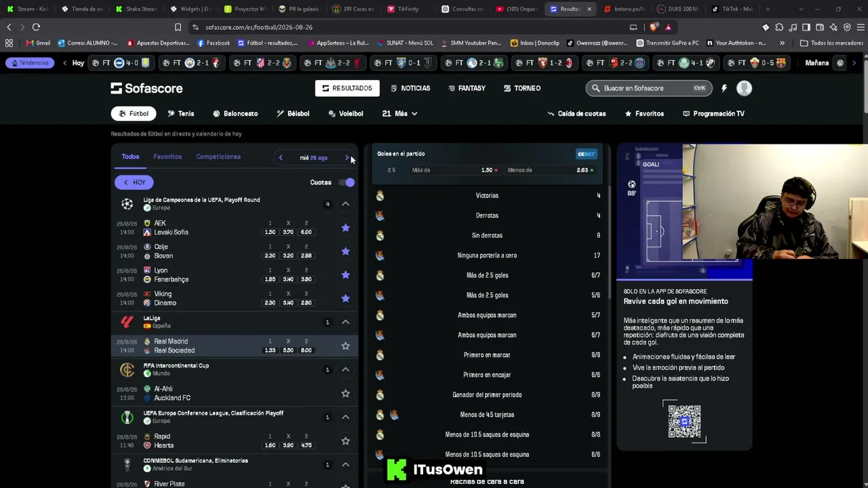Go to previous day using the date arrow
Viewport: 868px width, 488px height.
pyautogui.click(x=281, y=158)
